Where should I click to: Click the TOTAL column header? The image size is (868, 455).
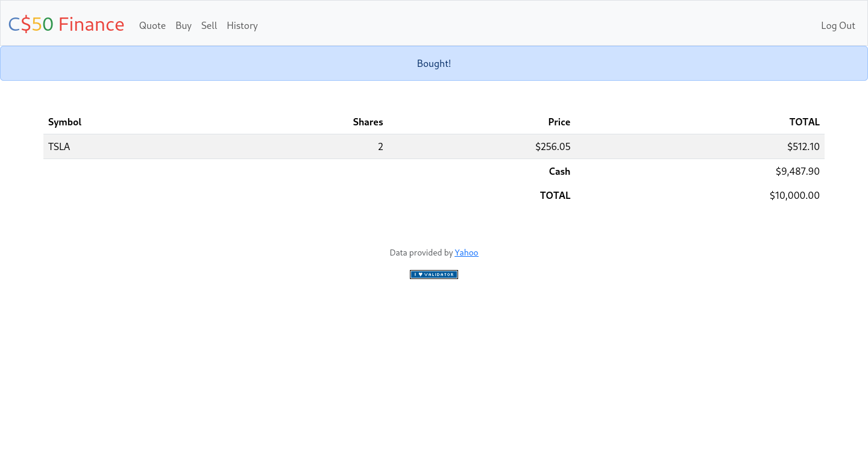[x=804, y=122]
